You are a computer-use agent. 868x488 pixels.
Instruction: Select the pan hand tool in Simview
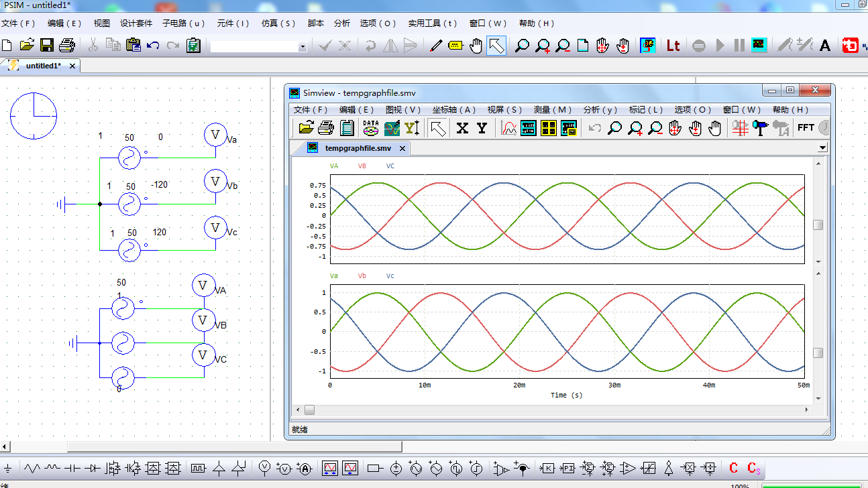pos(715,127)
